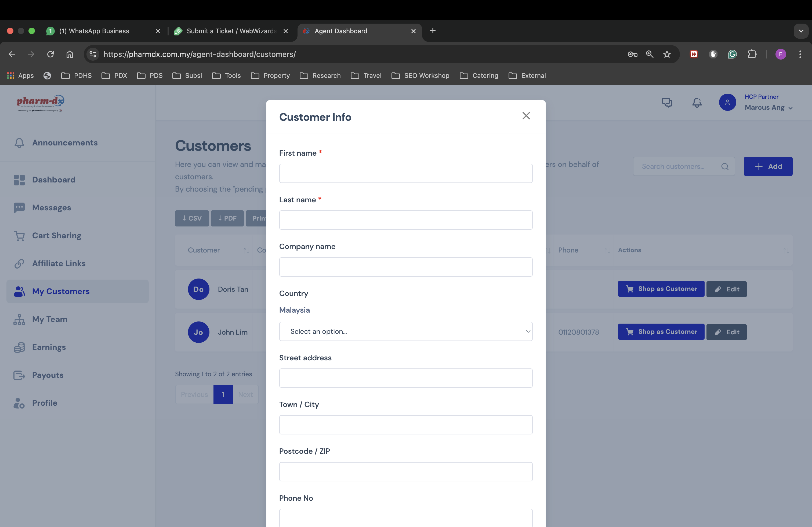
Task: Go to browser home icon
Action: click(x=70, y=54)
